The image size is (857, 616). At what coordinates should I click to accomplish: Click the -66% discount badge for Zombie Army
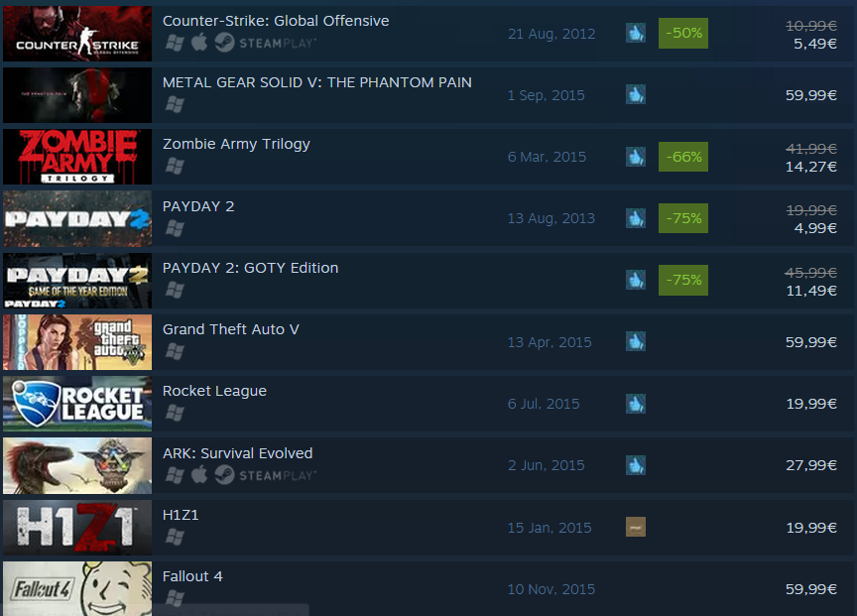click(683, 157)
